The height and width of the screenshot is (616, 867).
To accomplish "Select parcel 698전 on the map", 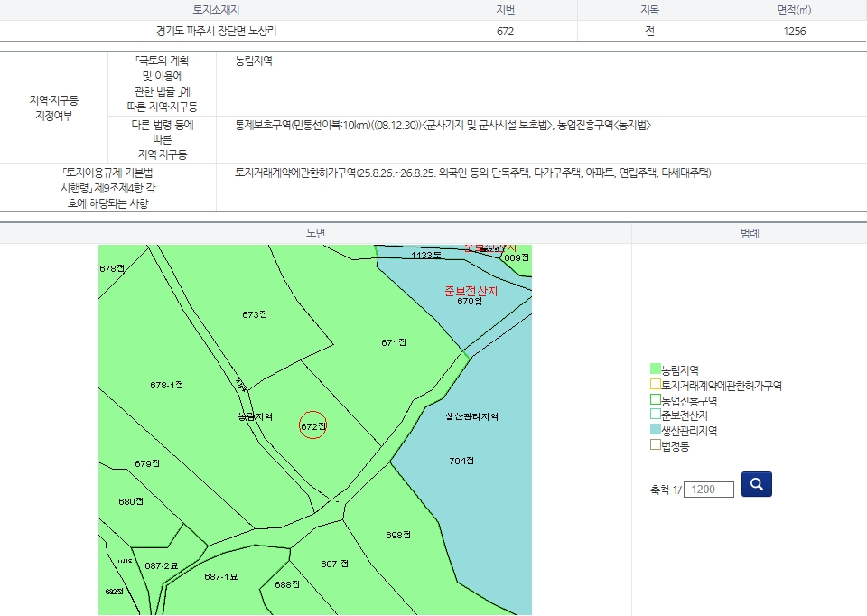I will [x=398, y=535].
